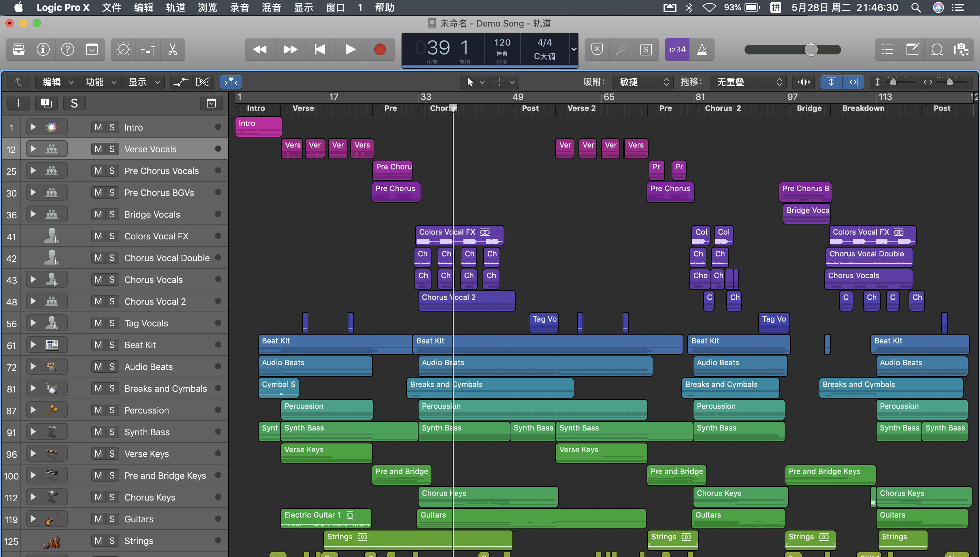980x557 pixels.
Task: Click the Breakdown arrangement marker
Action: click(x=863, y=108)
